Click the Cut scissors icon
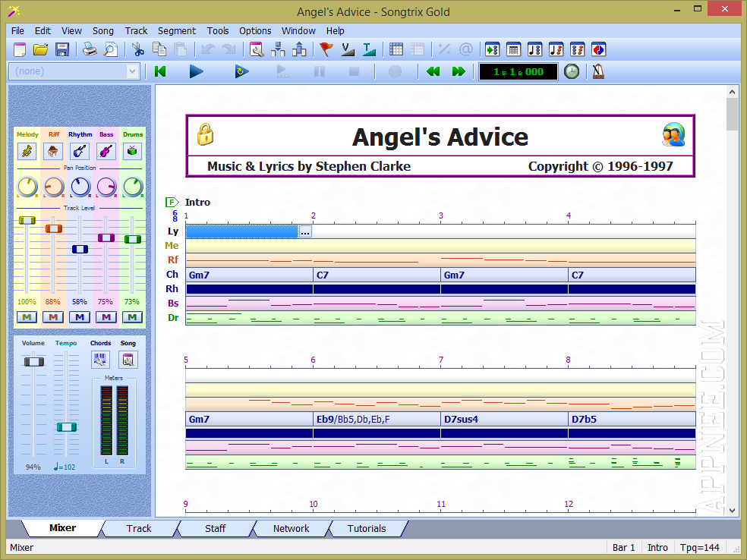Screen dimensions: 747x560 [138, 49]
